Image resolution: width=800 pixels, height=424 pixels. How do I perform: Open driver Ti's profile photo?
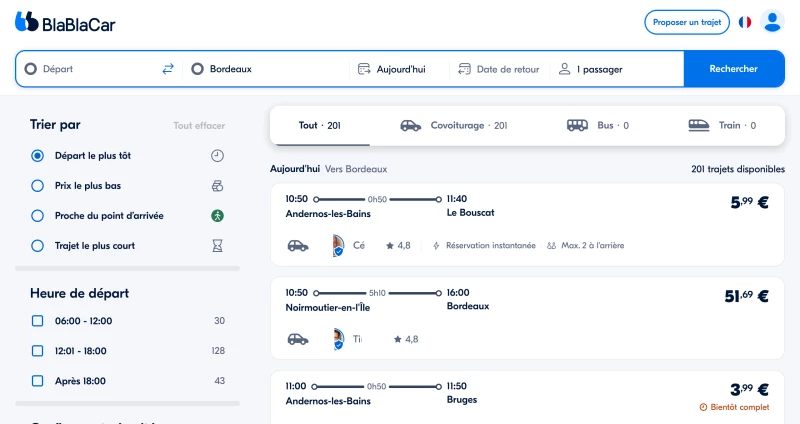coord(338,339)
